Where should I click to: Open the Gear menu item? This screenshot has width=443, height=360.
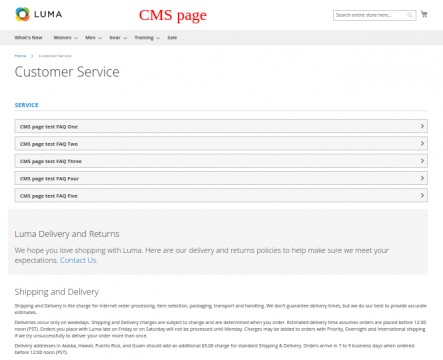coord(115,38)
